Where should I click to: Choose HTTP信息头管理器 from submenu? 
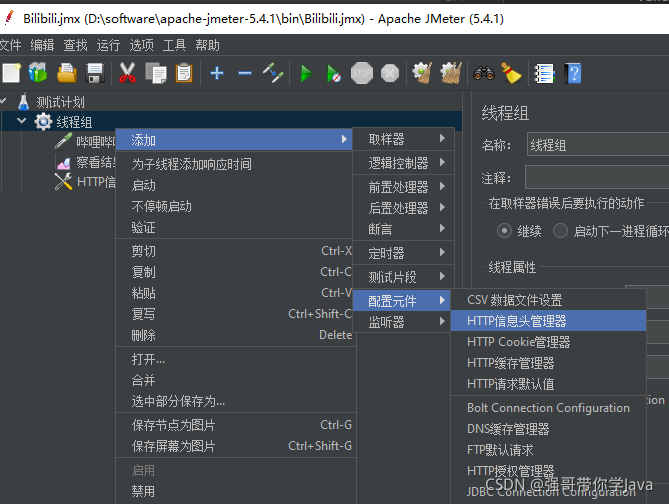click(548, 320)
